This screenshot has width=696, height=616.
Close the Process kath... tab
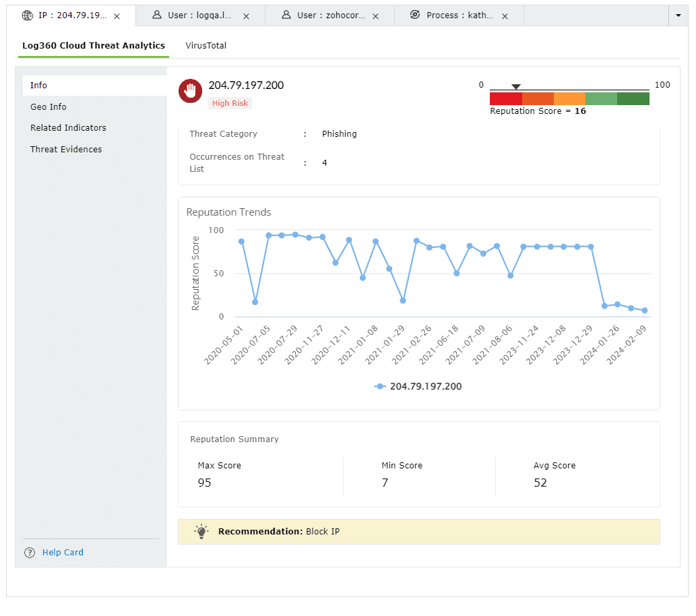[x=505, y=16]
